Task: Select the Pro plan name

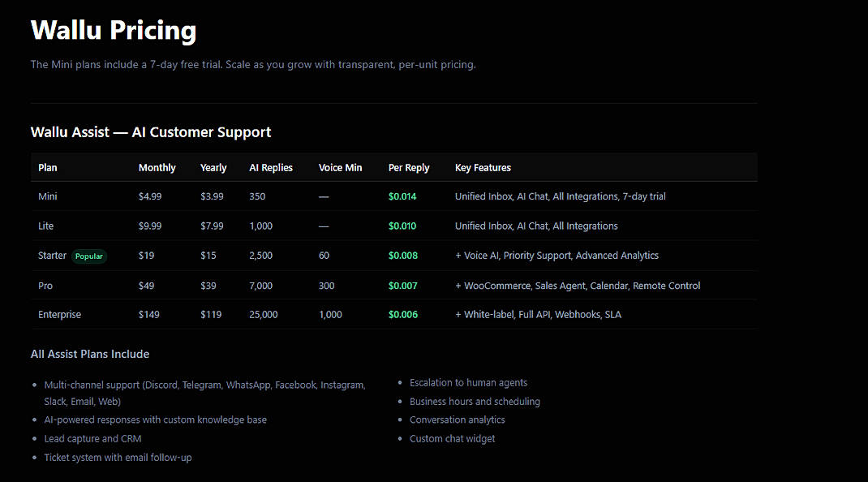Action: [45, 286]
